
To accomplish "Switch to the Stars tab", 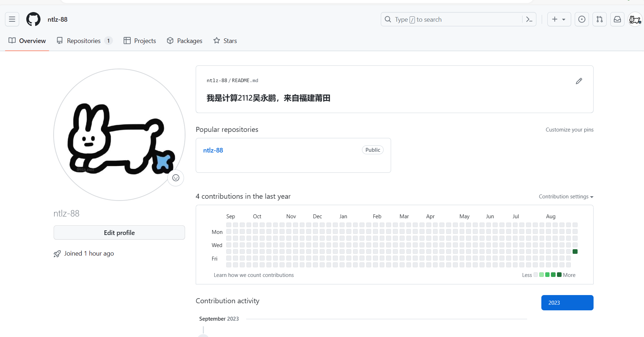I will (225, 41).
